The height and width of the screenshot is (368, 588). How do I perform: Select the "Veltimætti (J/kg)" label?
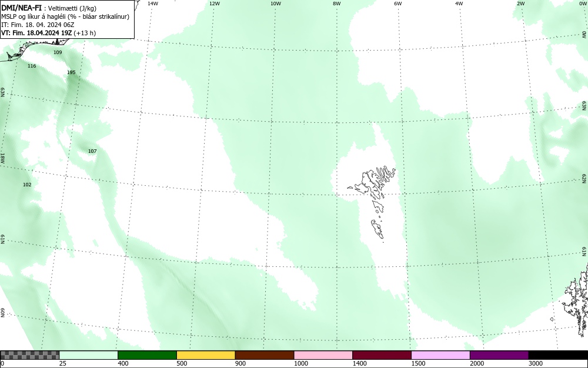(72, 8)
